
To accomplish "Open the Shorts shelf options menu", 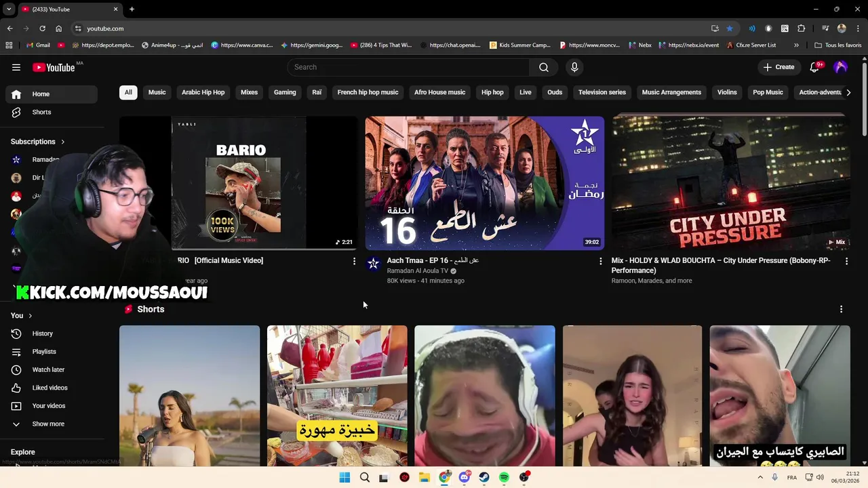I will tap(841, 309).
